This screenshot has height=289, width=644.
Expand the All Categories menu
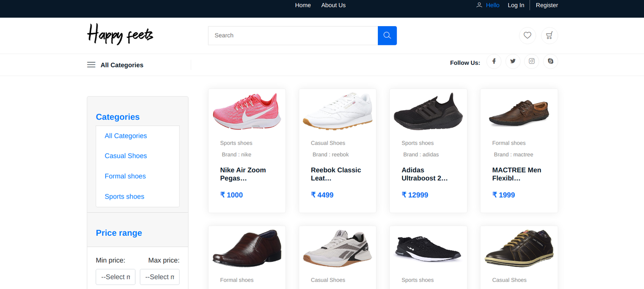tap(122, 65)
